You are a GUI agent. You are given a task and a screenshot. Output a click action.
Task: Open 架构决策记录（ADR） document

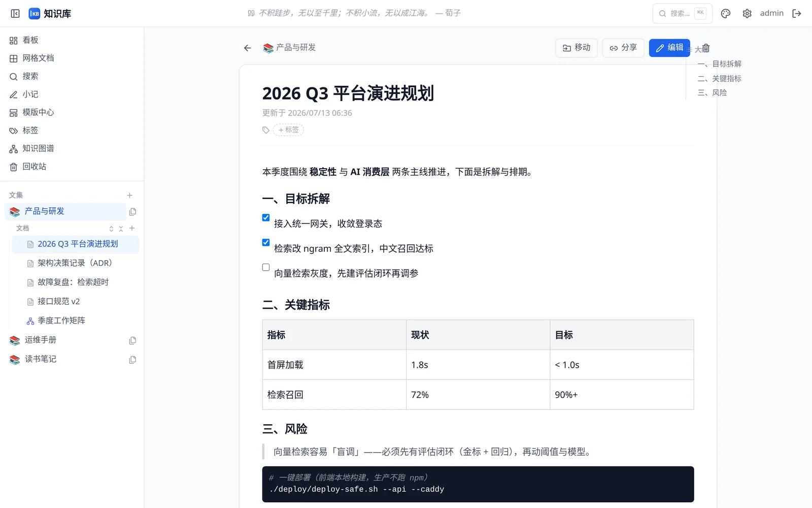(x=76, y=263)
